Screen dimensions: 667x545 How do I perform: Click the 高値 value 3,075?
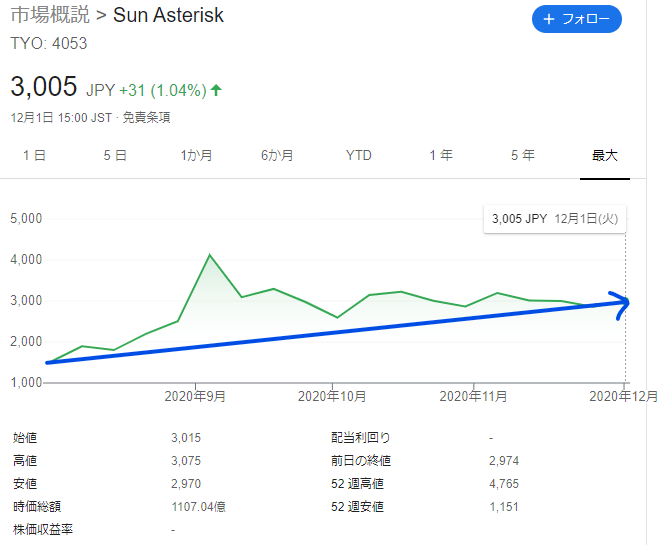[x=186, y=461]
